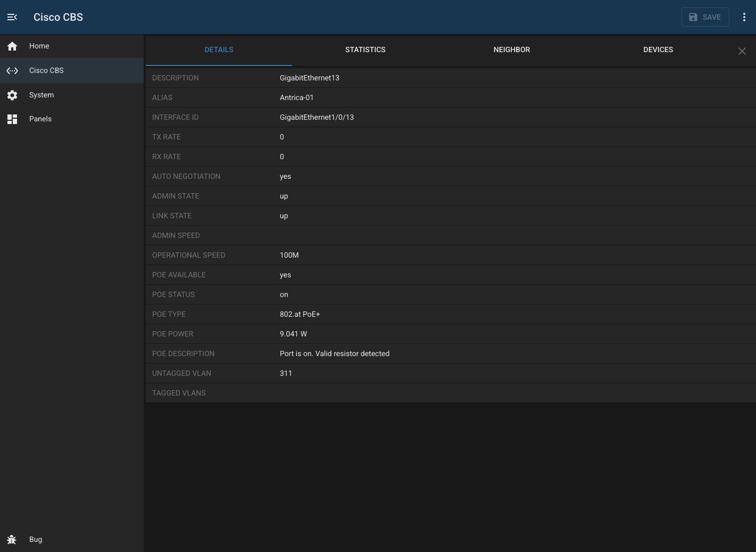Screen dimensions: 756x552
Task: Click the INTERFACE ID value
Action: [317, 117]
